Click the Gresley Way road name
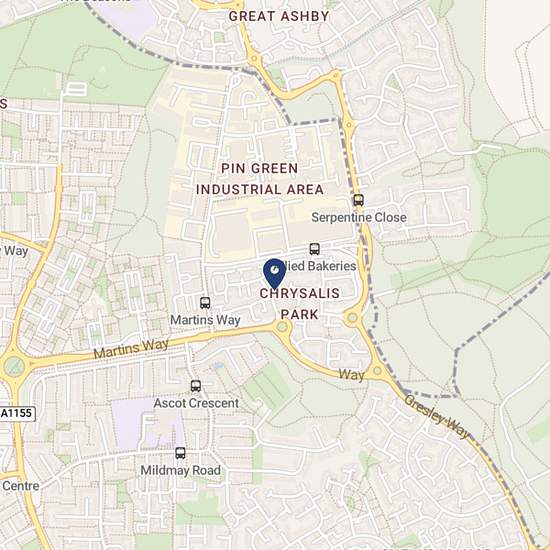 point(437,416)
